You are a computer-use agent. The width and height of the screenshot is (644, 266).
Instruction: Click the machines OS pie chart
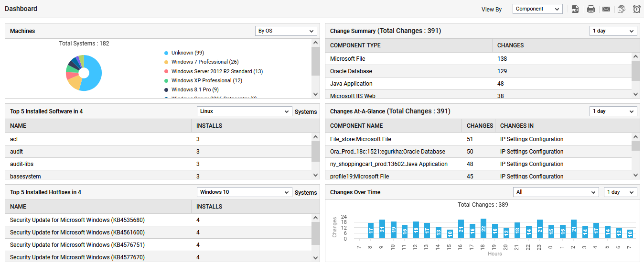pos(84,73)
